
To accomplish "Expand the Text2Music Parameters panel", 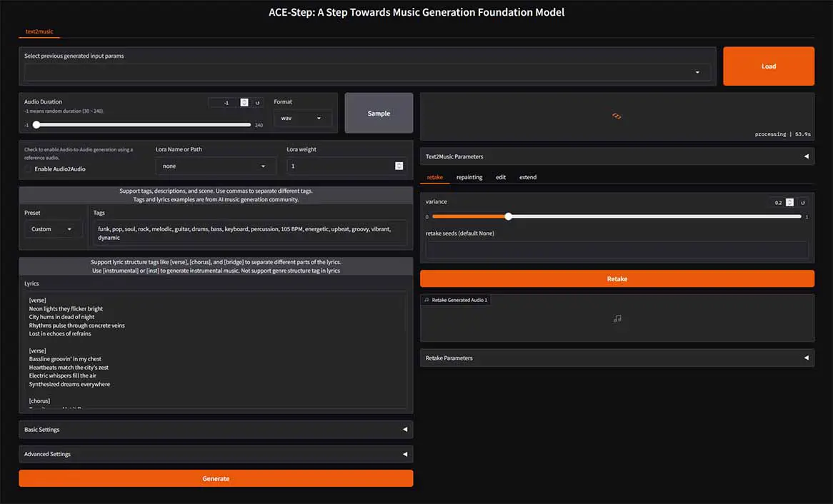I will pyautogui.click(x=617, y=156).
